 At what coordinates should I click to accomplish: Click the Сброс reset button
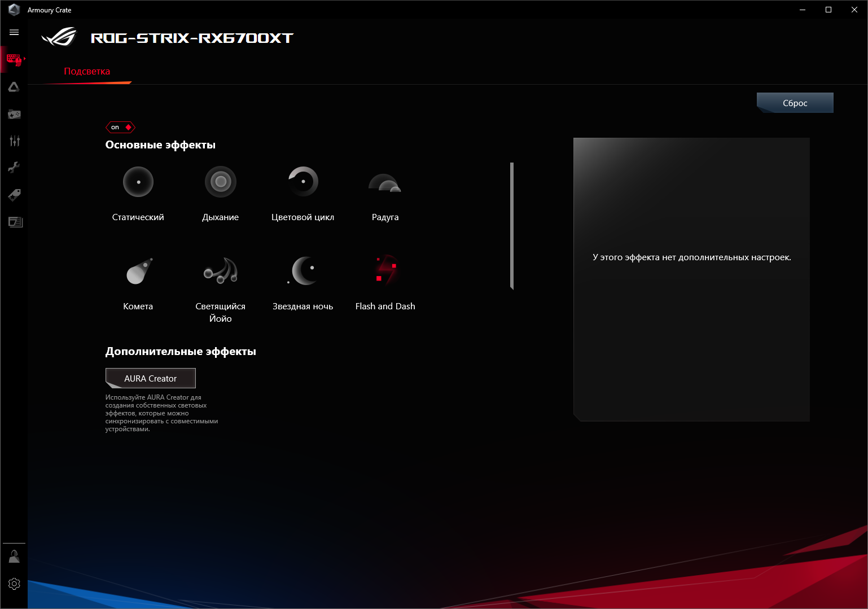click(795, 103)
